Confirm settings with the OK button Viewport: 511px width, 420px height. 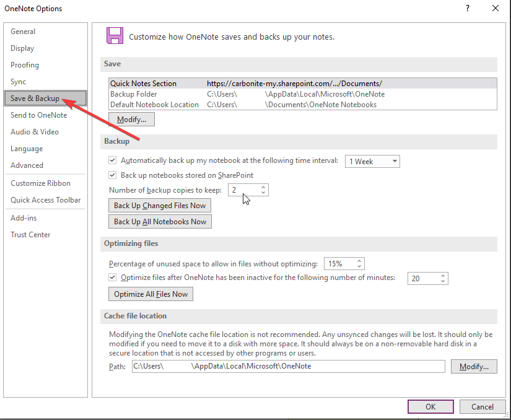[430, 406]
